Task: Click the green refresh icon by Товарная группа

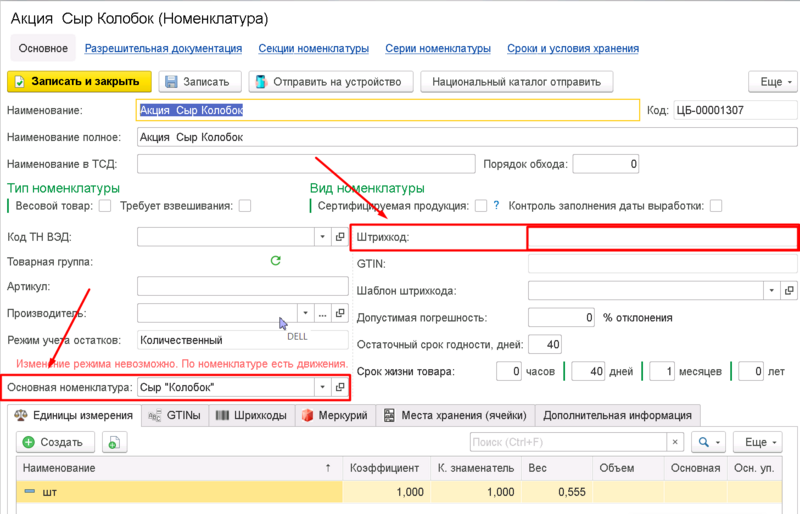Action: pyautogui.click(x=276, y=261)
